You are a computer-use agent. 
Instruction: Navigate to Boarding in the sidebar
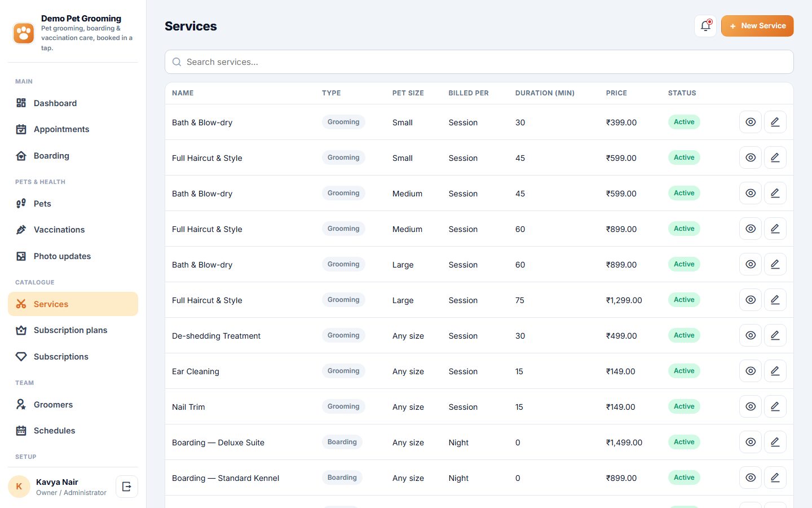(x=73, y=156)
